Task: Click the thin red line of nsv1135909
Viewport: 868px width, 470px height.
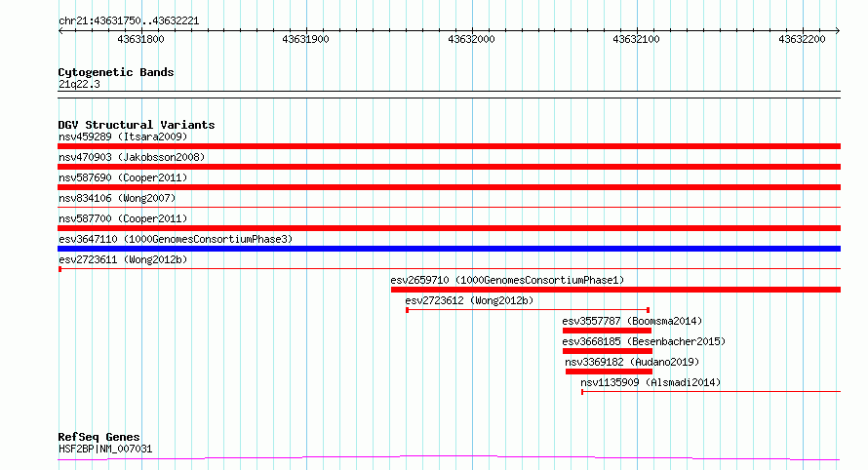Action: tap(711, 392)
